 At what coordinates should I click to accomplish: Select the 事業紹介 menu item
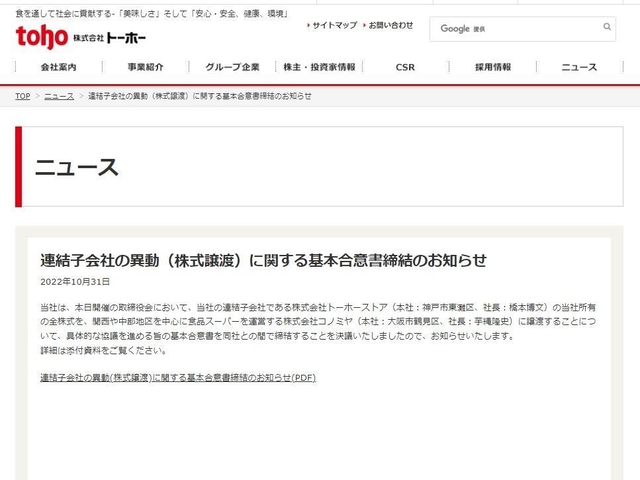(x=145, y=67)
